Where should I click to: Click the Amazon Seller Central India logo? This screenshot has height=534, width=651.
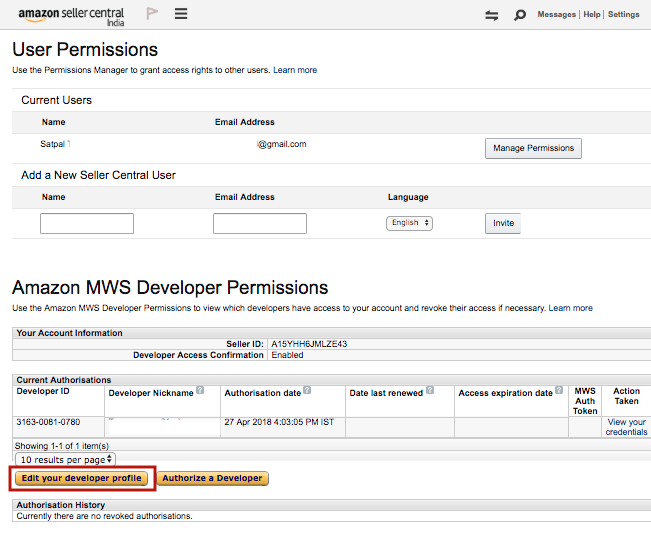71,17
